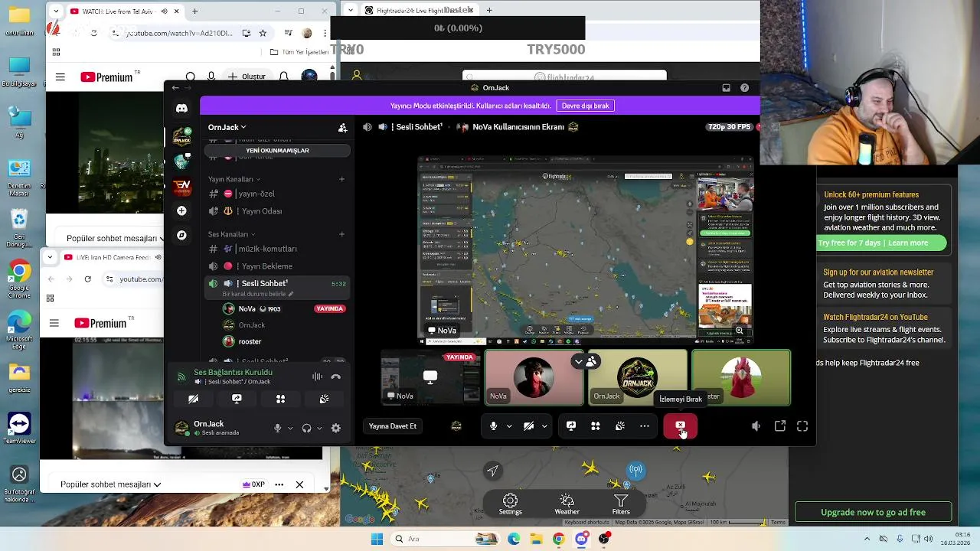
Task: Open the soundboard icon in voice panel
Action: [324, 399]
